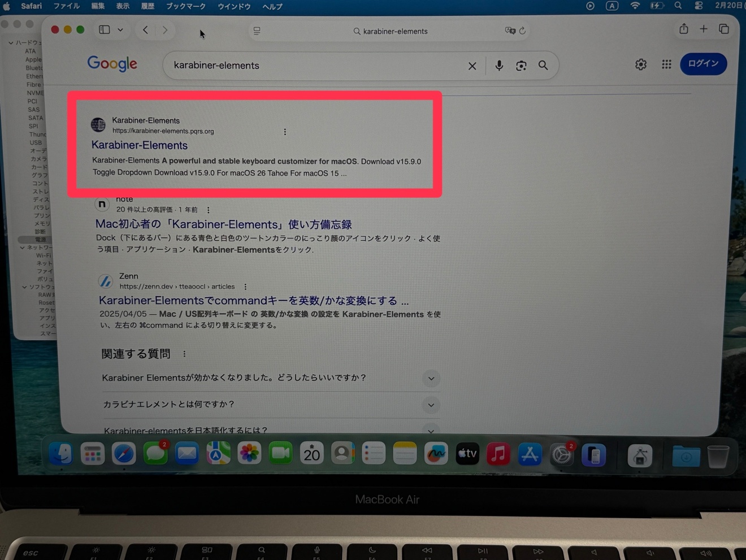Open the Google apps grid
This screenshot has height=560, width=746.
666,64
